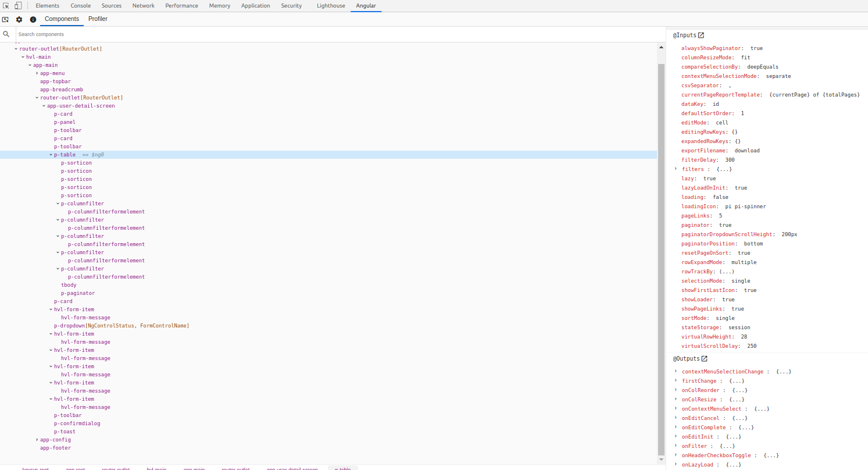Open source link icon next to @Outputs
Image resolution: width=868 pixels, height=470 pixels.
(x=704, y=359)
